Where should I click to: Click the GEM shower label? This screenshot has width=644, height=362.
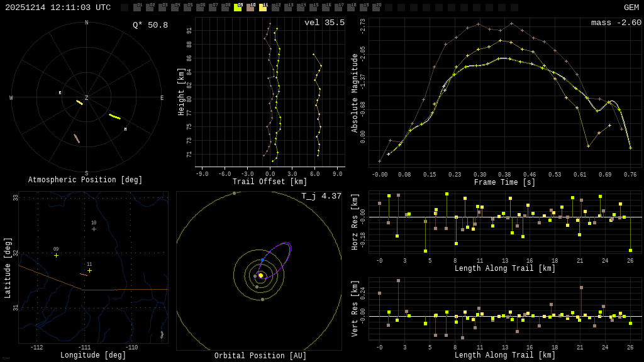point(631,8)
